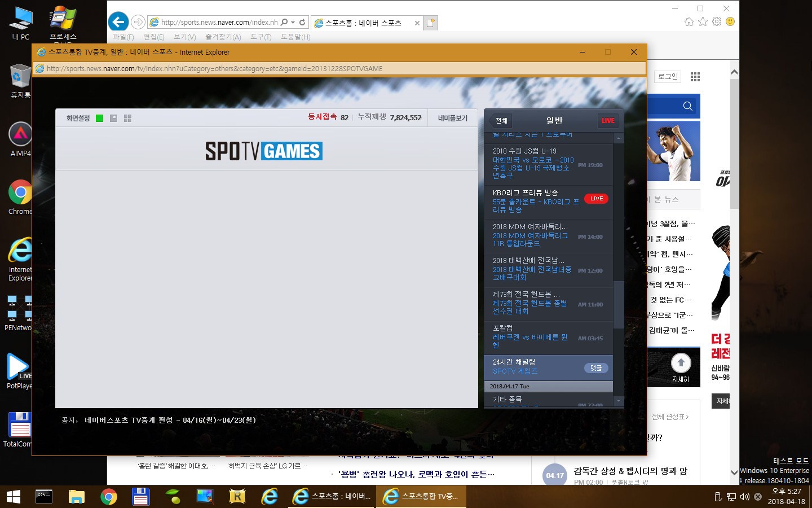Open the 도움말(H) menu

coord(295,37)
